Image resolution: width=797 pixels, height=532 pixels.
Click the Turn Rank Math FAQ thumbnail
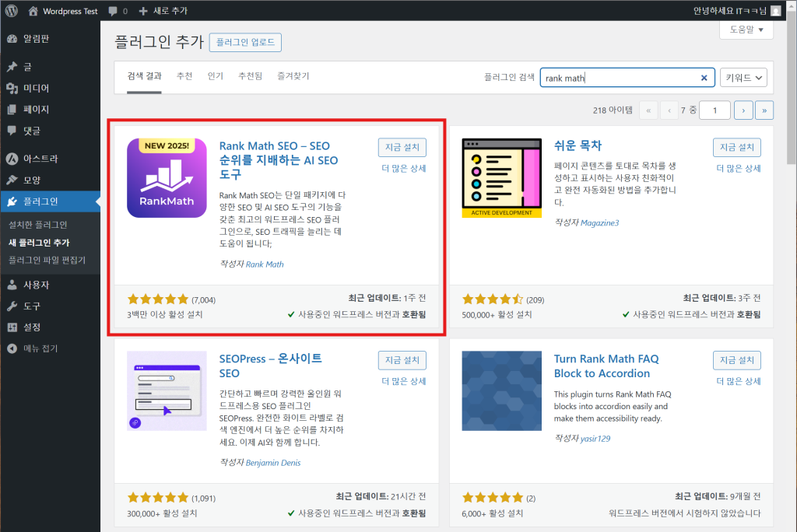tap(501, 390)
